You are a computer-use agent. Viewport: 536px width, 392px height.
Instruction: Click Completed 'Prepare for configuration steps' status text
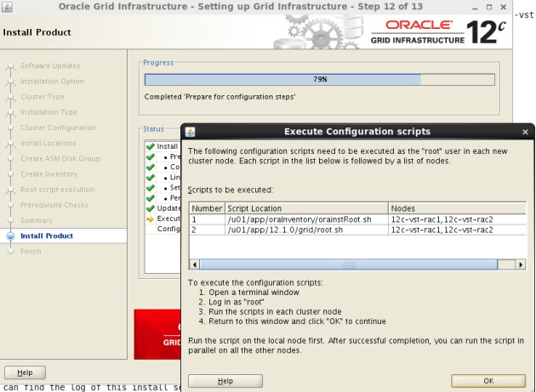coord(220,97)
